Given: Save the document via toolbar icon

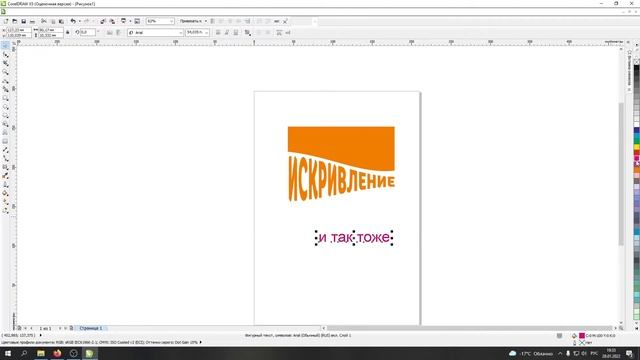Looking at the screenshot, I should pyautogui.click(x=24, y=21).
